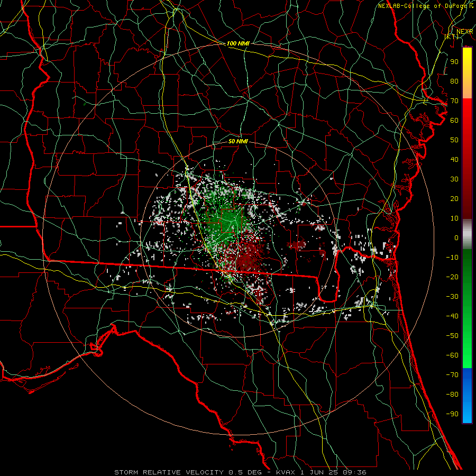
Task: Click the -50 knot scale label
Action: [x=452, y=336]
